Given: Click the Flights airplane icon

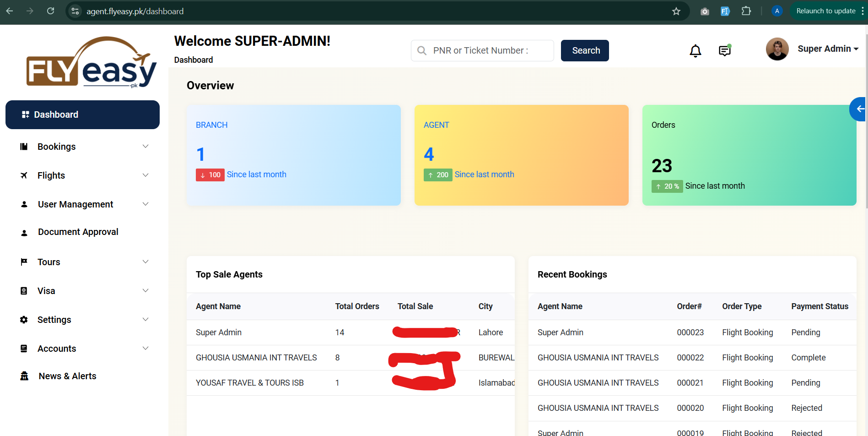Looking at the screenshot, I should coord(24,175).
